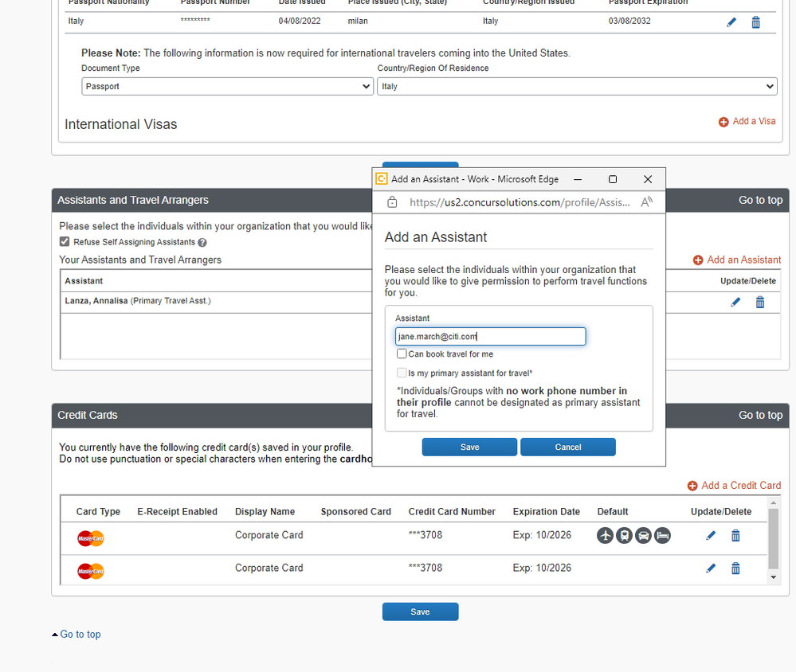Click the bottom-left Go to top link
This screenshot has width=796, height=672.
[x=80, y=634]
